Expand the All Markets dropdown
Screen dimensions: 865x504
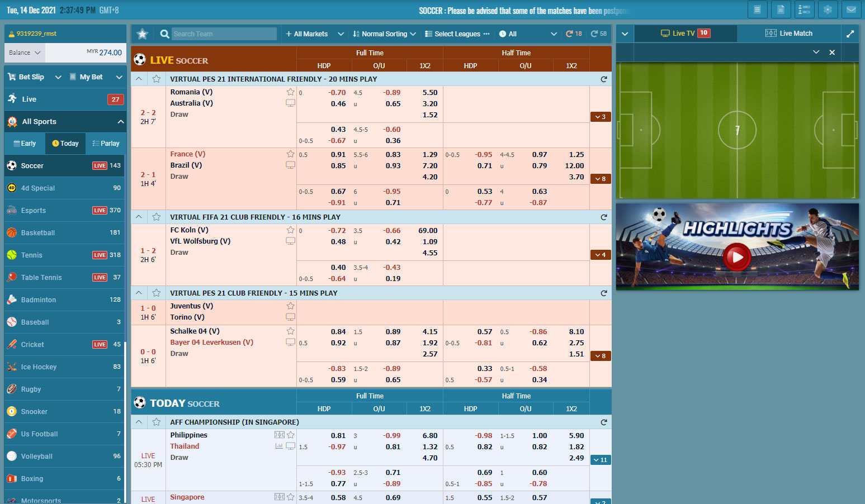tap(314, 34)
